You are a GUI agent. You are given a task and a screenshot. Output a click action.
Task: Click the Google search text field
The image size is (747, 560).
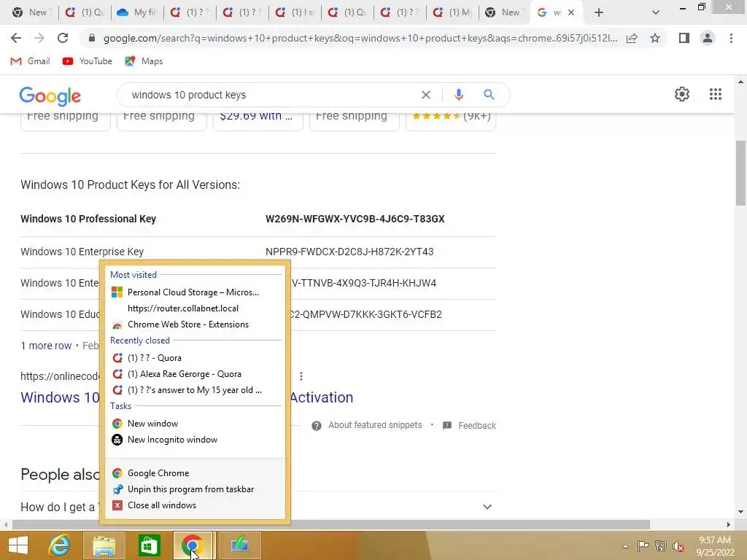(x=271, y=95)
